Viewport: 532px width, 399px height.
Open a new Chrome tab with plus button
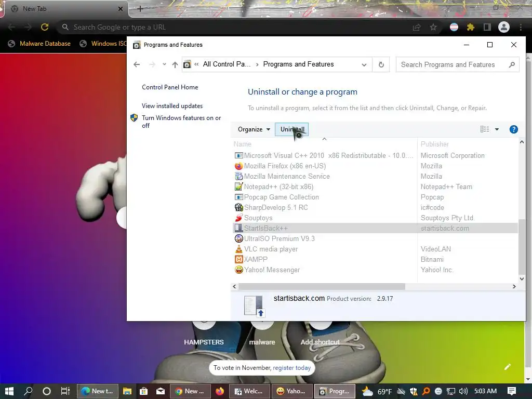[140, 9]
